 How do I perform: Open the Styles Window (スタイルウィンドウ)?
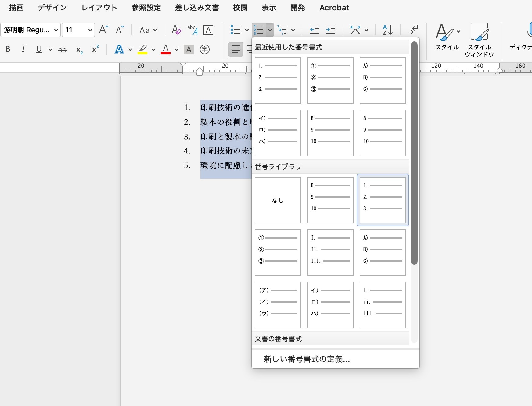[x=479, y=40]
